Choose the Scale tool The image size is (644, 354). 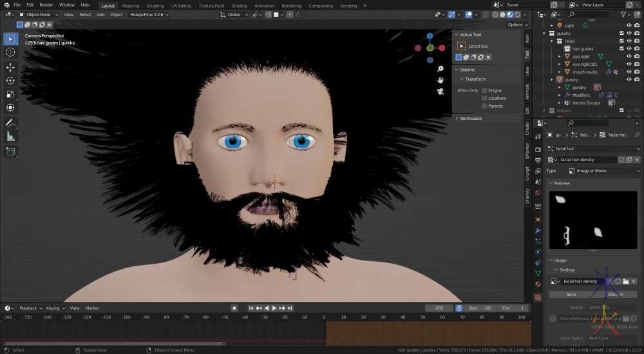point(10,94)
